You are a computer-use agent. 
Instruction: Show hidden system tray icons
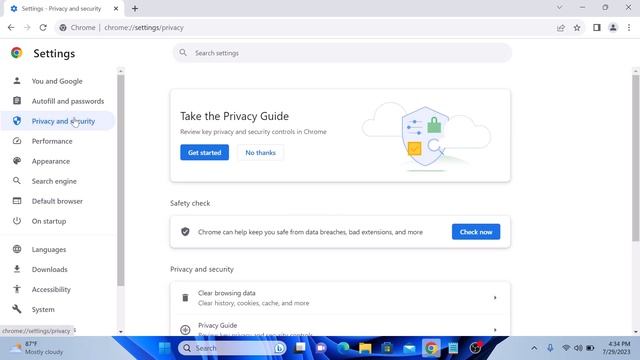534,348
